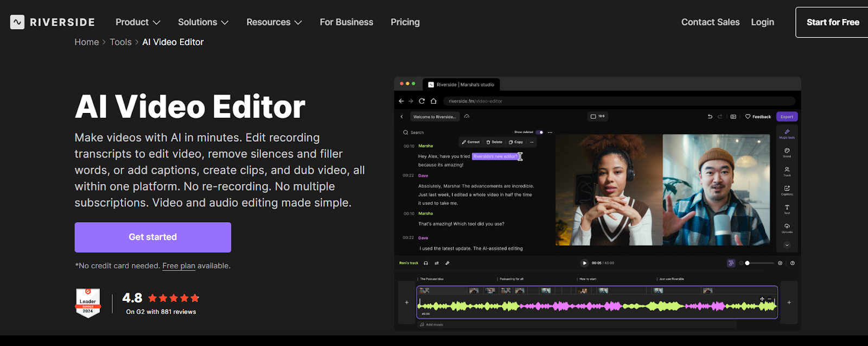Click the browser forward arrow
The height and width of the screenshot is (346, 868).
point(411,101)
